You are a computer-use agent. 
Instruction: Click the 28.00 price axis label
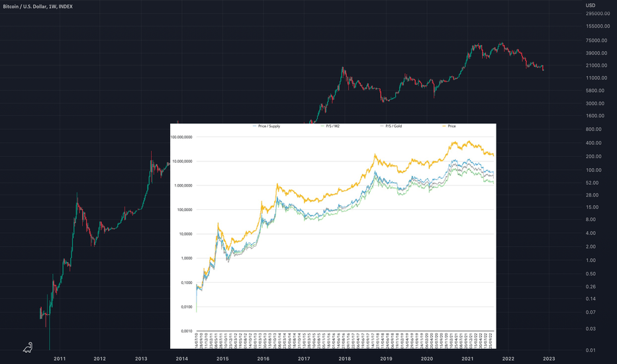coord(593,195)
